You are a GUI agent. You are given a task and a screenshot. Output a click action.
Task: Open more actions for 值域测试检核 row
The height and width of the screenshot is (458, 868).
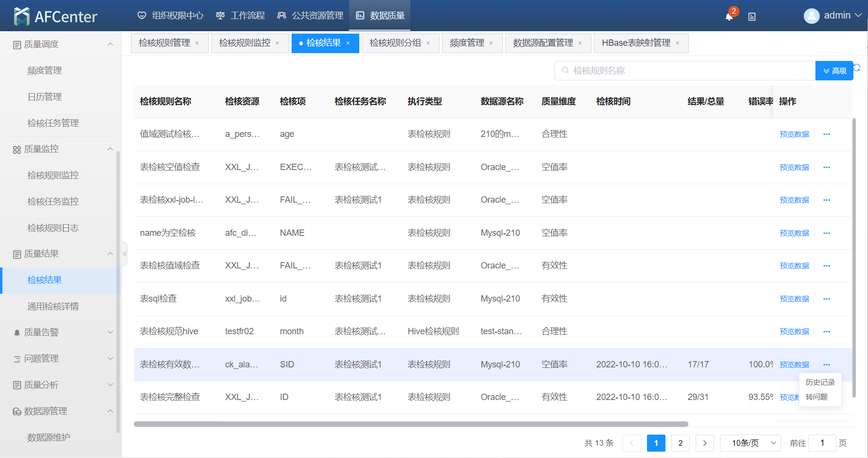pyautogui.click(x=826, y=134)
